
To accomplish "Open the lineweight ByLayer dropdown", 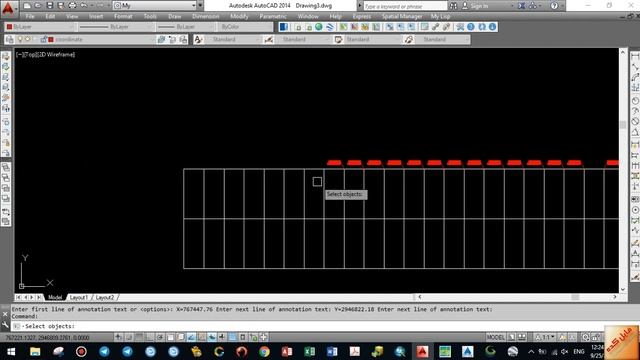I will pos(186,27).
